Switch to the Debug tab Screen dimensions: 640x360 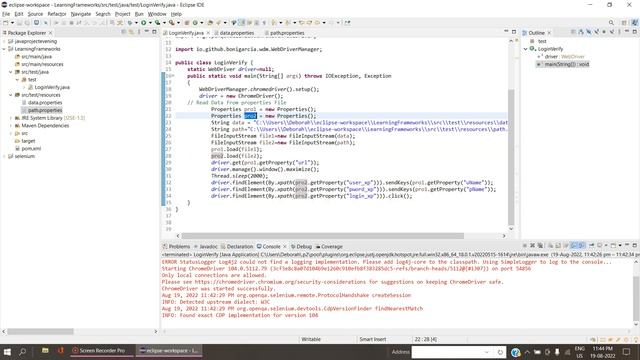[x=301, y=247]
